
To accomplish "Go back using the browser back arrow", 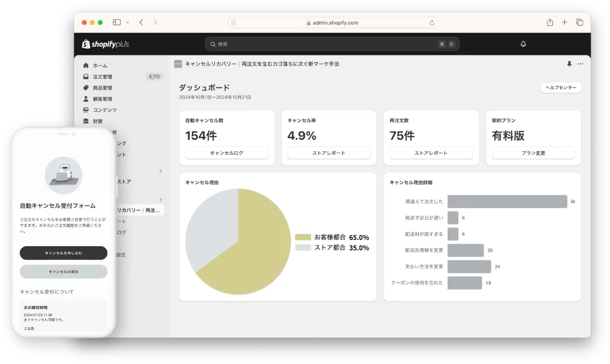I will [141, 22].
